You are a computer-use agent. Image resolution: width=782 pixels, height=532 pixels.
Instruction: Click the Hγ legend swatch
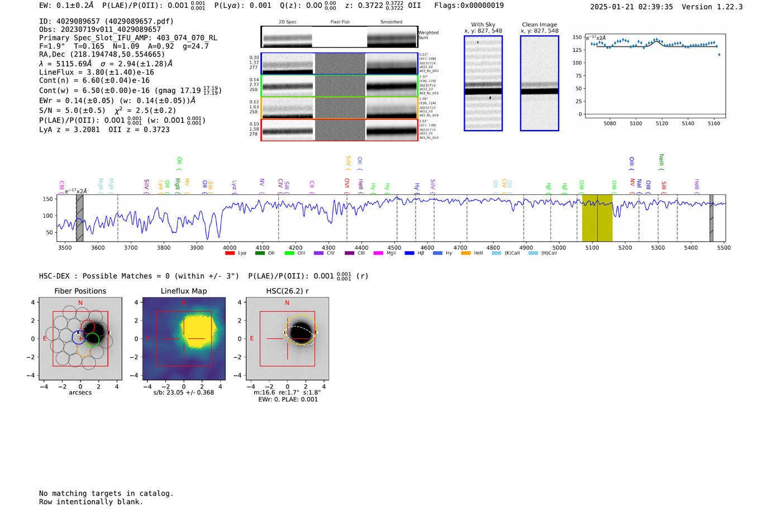pos(437,253)
